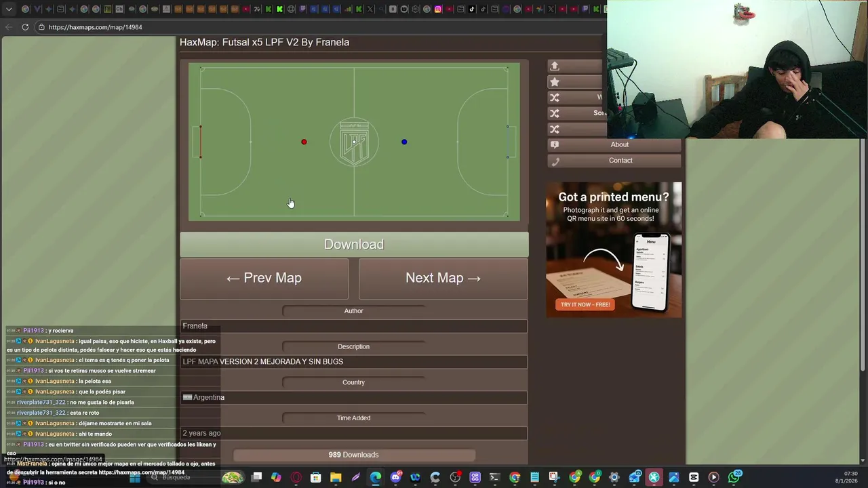Click chat message "no me gusta lo de pisarla"
This screenshot has height=488, width=868.
tap(102, 403)
